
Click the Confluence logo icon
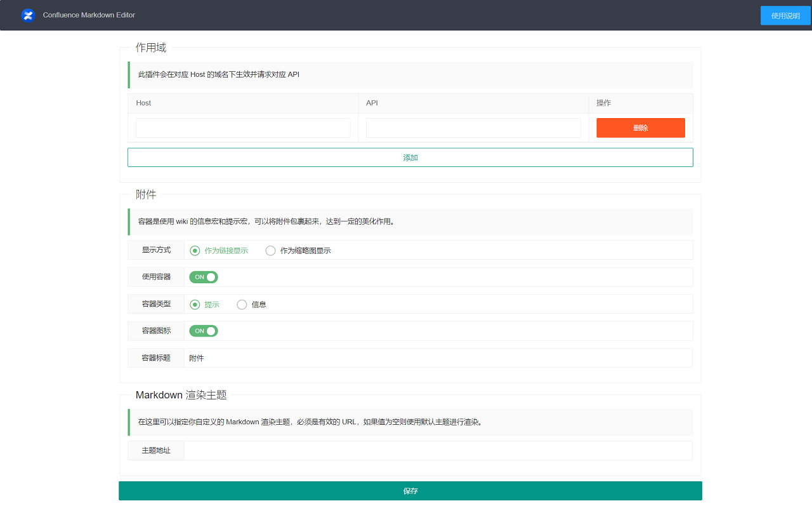coord(28,15)
